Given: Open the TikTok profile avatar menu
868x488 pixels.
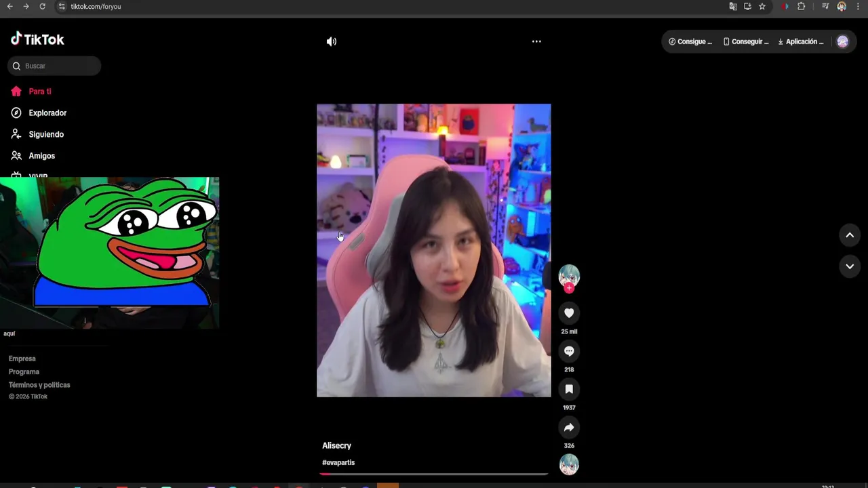Looking at the screenshot, I should pyautogui.click(x=843, y=41).
